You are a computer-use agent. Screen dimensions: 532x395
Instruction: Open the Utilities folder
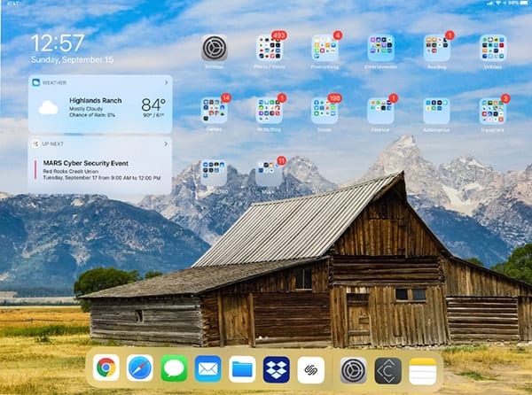click(492, 48)
